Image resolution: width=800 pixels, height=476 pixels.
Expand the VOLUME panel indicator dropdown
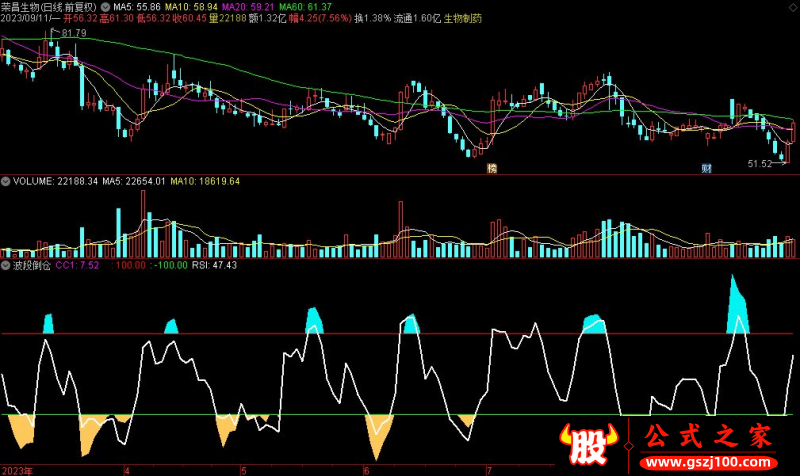(x=6, y=181)
